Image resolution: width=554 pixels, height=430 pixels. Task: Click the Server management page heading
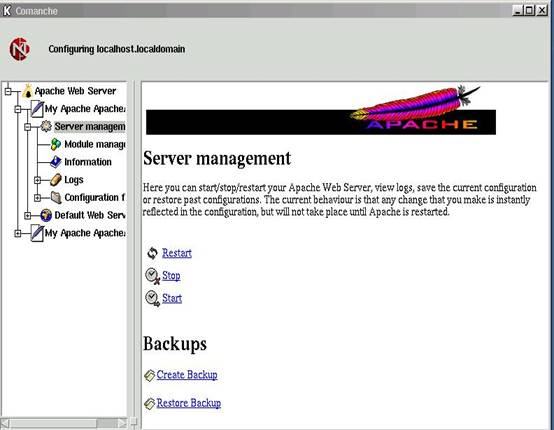217,158
